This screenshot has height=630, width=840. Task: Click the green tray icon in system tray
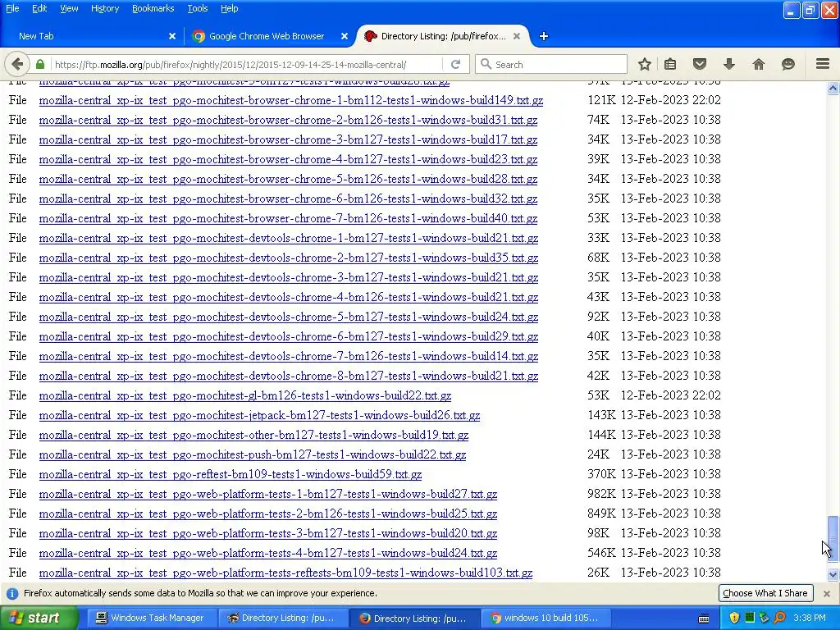click(x=750, y=618)
